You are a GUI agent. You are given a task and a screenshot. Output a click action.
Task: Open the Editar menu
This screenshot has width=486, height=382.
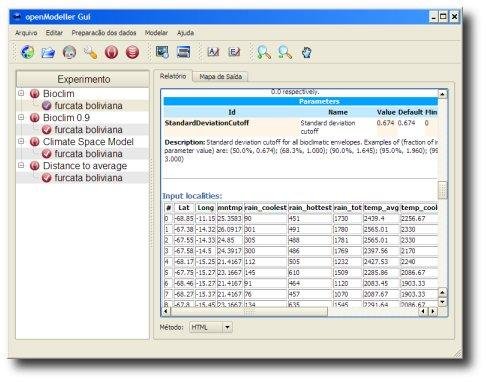pyautogui.click(x=54, y=33)
